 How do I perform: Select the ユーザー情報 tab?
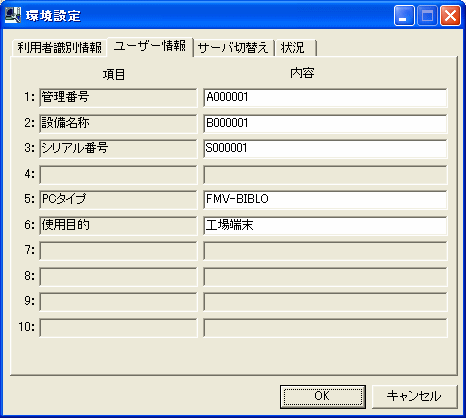(150, 46)
